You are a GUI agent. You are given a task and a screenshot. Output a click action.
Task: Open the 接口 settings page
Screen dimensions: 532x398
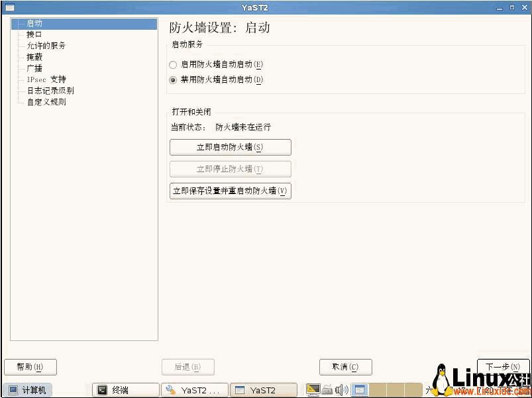(x=34, y=34)
